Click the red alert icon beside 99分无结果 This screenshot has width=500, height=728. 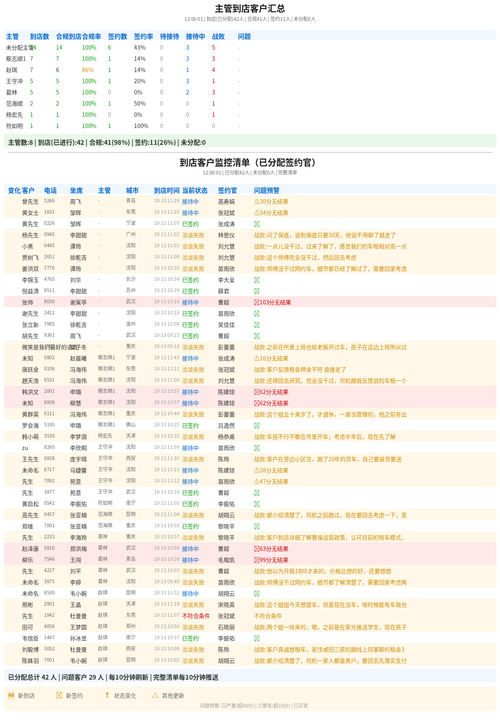point(256,560)
